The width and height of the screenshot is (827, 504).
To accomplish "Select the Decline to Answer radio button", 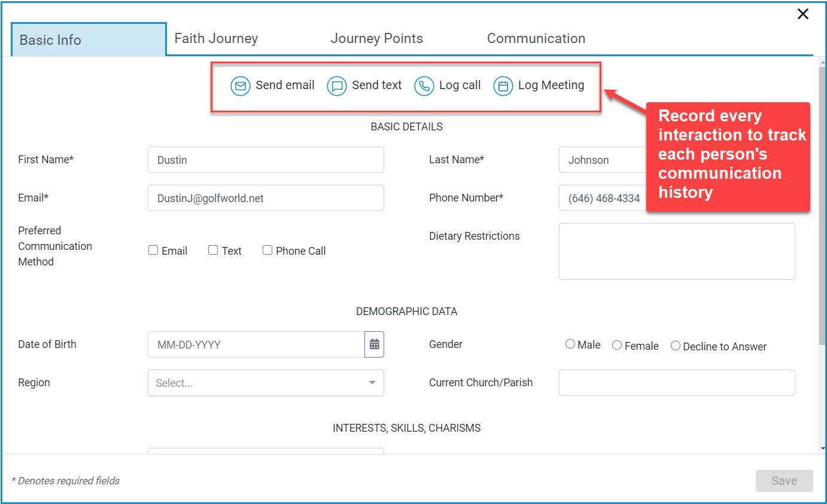I will coord(676,346).
